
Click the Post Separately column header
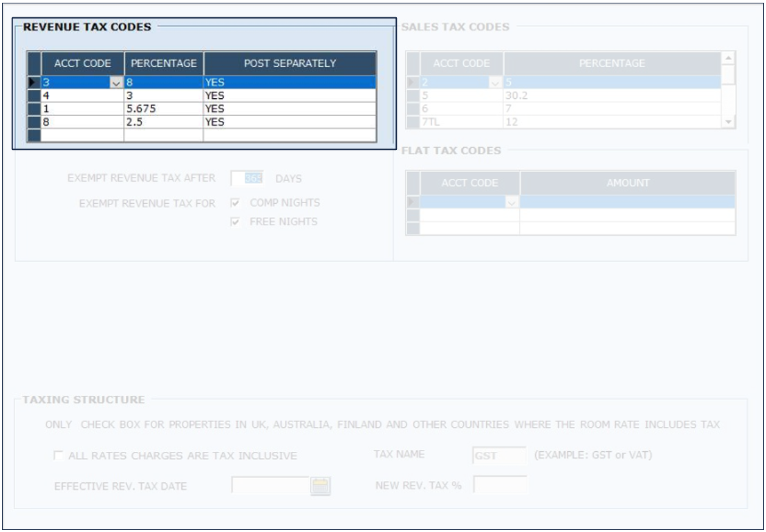pyautogui.click(x=290, y=63)
